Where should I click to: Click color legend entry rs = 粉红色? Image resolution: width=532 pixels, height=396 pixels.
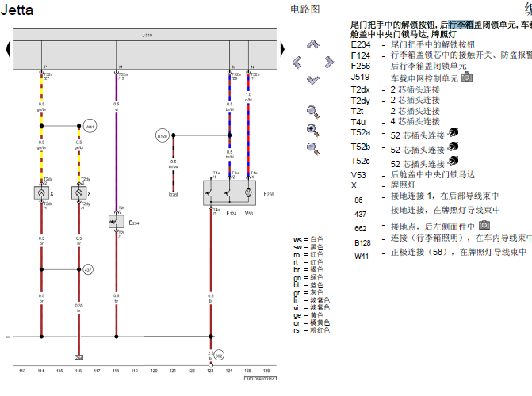click(x=312, y=330)
